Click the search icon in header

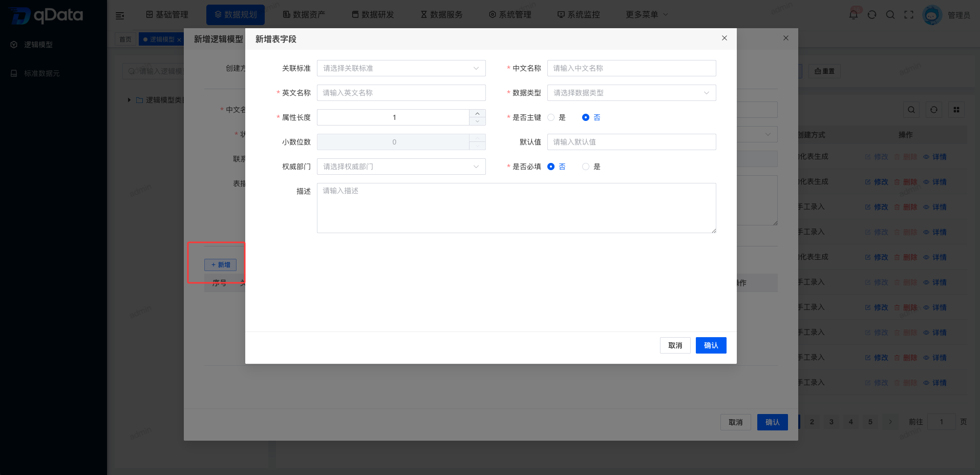point(890,15)
